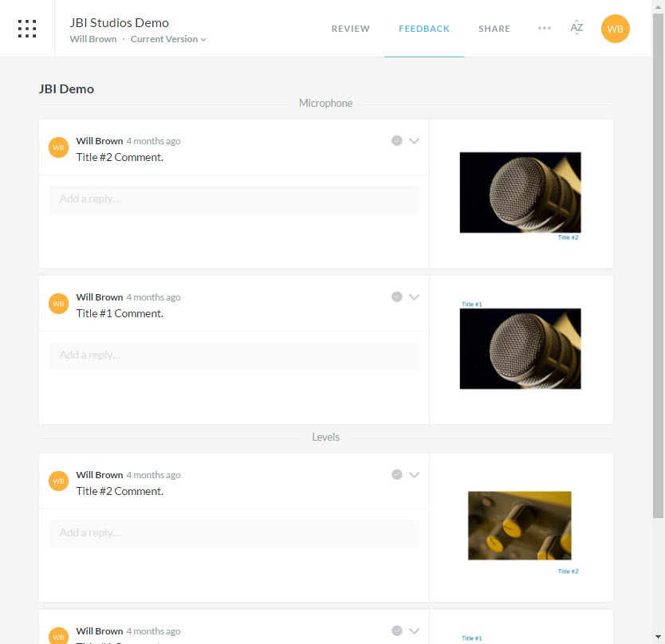Expand the Current Version dropdown
This screenshot has width=665, height=644.
(x=166, y=38)
